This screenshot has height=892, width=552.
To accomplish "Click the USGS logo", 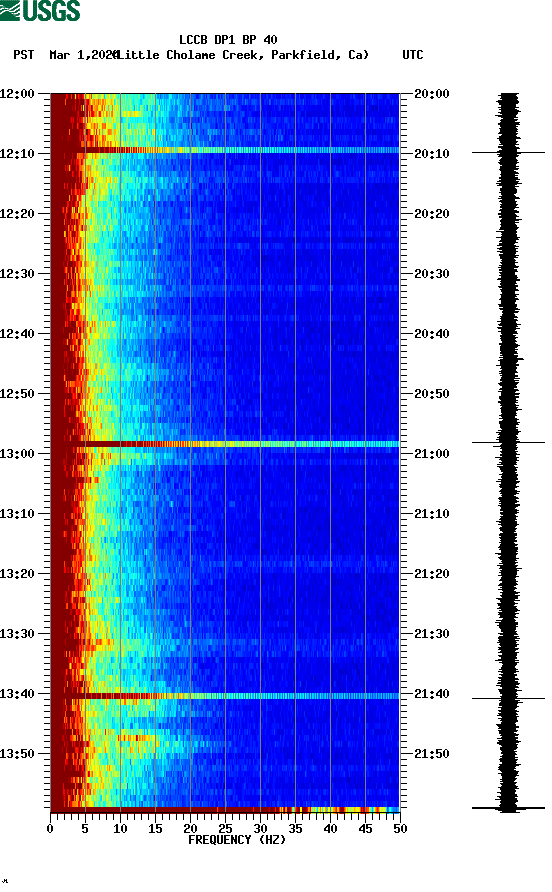I will (40, 10).
